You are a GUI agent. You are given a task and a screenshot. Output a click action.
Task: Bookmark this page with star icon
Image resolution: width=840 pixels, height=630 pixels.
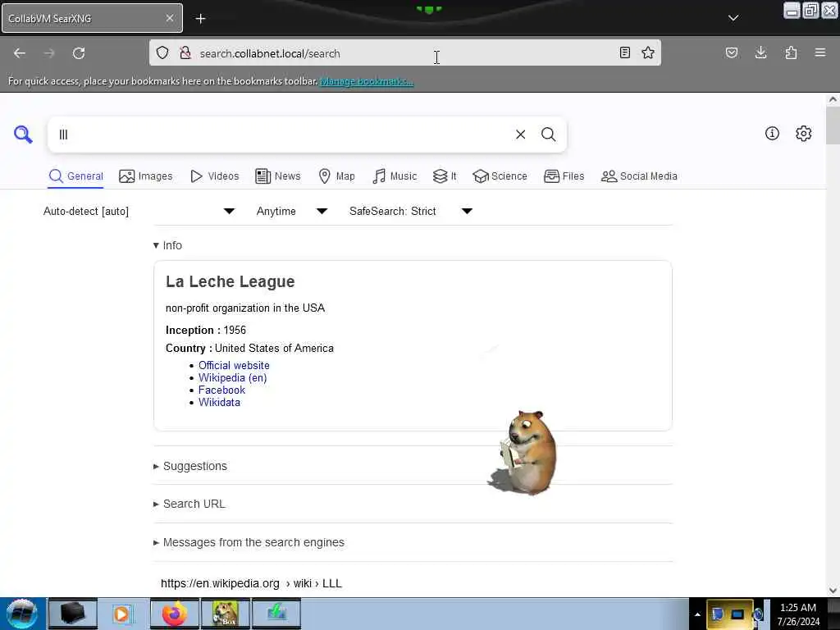click(648, 52)
